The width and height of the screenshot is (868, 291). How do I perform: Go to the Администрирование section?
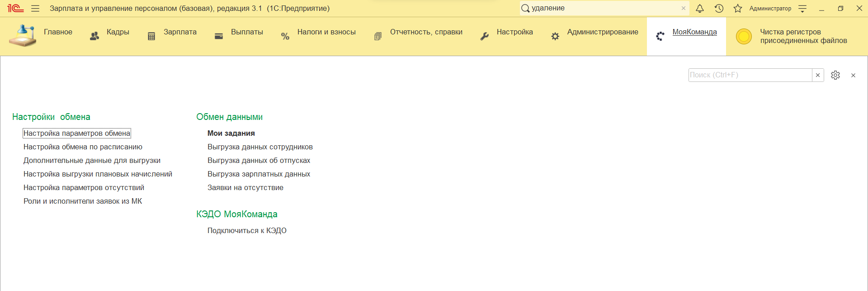602,32
